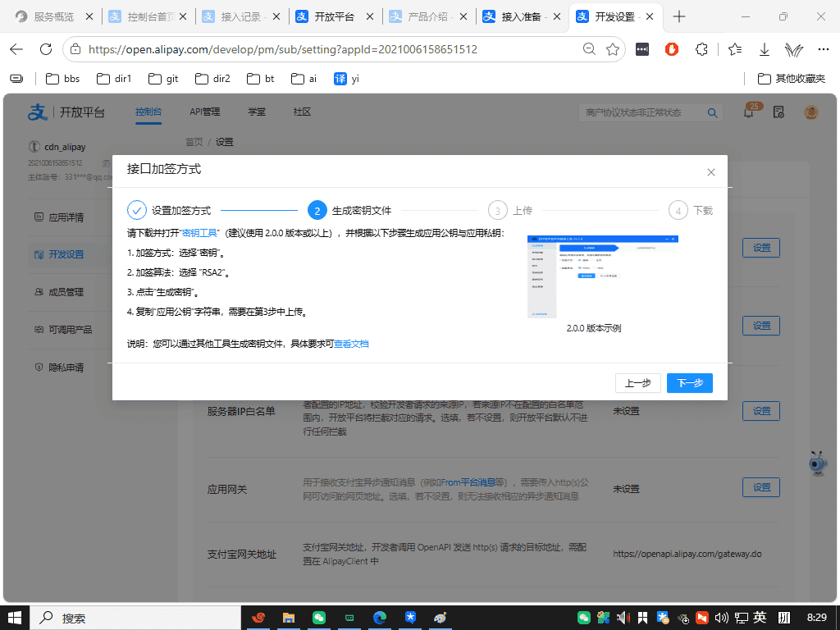Close the 产品介绍 browser tab

click(463, 16)
